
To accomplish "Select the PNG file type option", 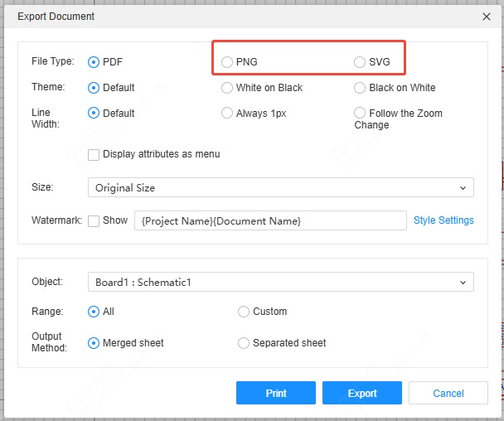I will (227, 62).
